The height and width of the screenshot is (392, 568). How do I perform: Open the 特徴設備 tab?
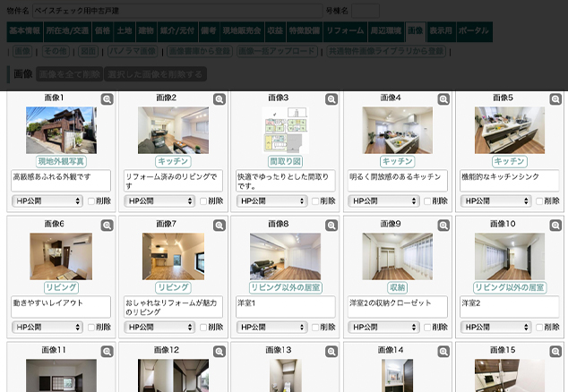pos(305,30)
